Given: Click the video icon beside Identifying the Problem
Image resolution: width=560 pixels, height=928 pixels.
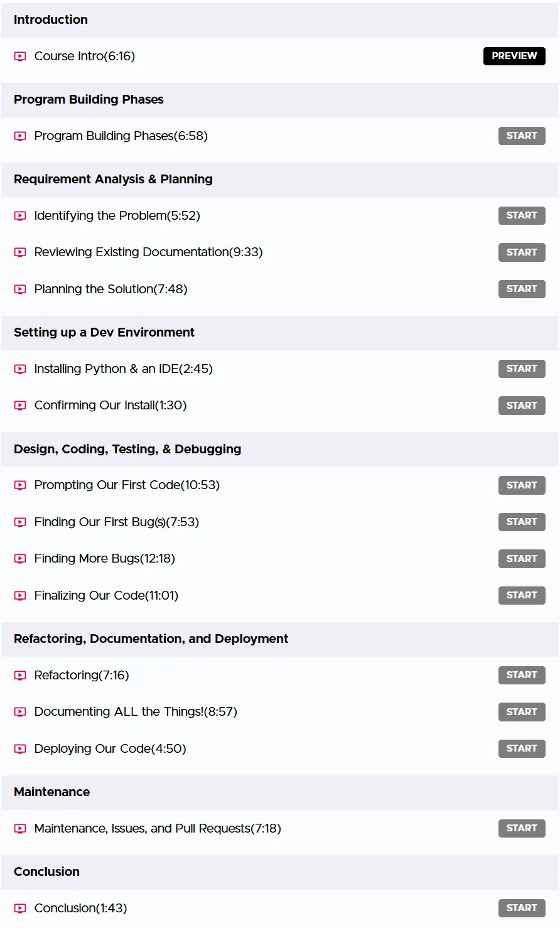Looking at the screenshot, I should 20,216.
